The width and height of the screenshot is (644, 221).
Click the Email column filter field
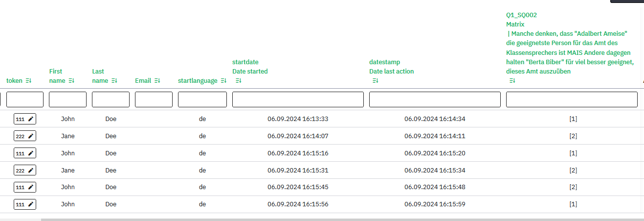154,99
